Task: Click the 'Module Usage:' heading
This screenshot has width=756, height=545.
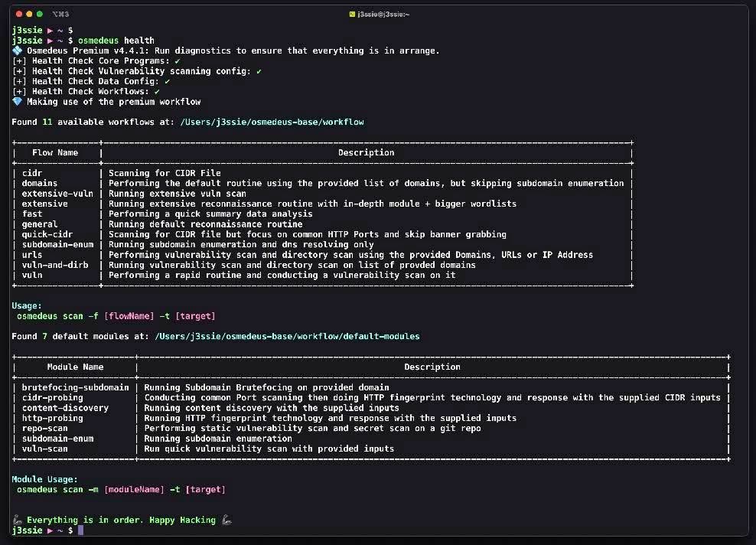Action: (44, 479)
